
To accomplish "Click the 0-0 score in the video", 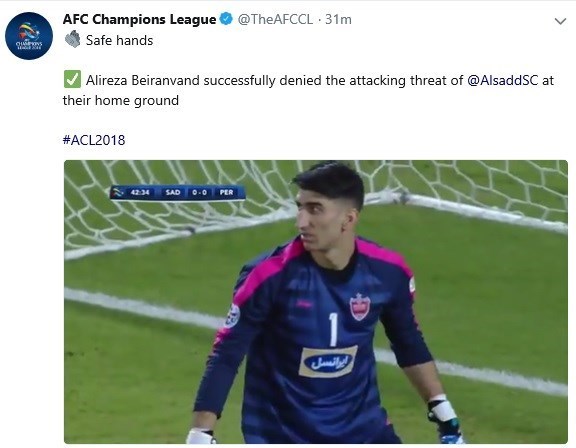I will pyautogui.click(x=199, y=192).
